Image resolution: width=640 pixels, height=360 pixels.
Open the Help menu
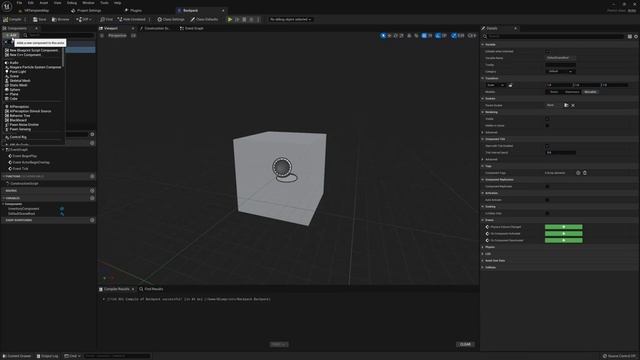coord(118,3)
